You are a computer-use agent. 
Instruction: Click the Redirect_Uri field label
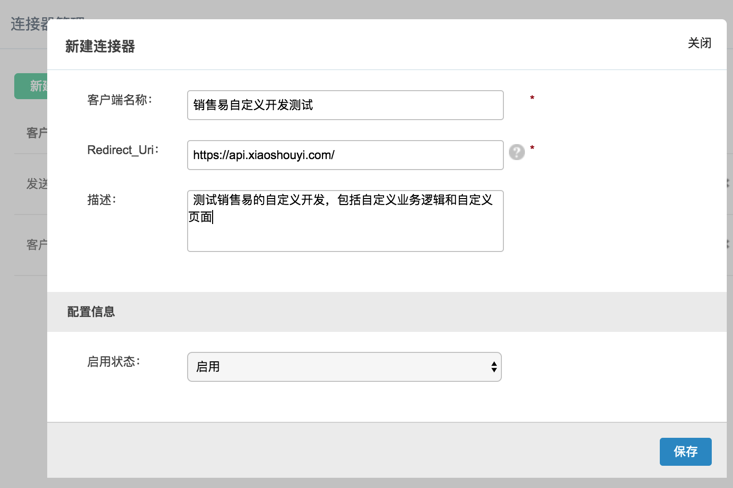(x=122, y=150)
